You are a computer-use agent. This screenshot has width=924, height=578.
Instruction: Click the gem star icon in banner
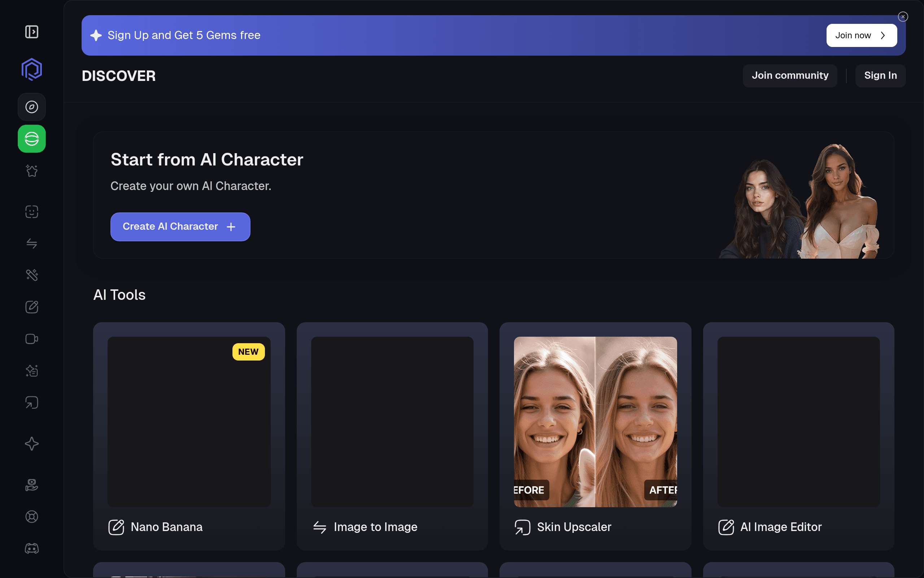(96, 35)
